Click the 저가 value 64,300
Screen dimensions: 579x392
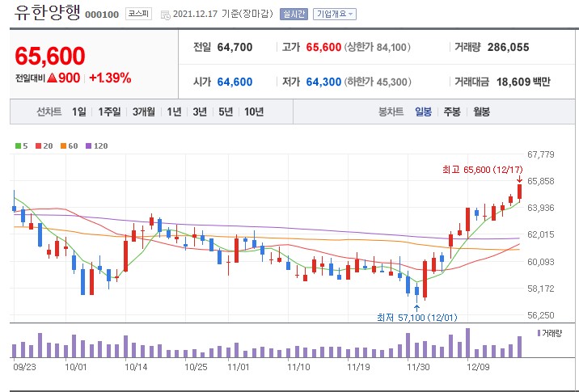323,82
